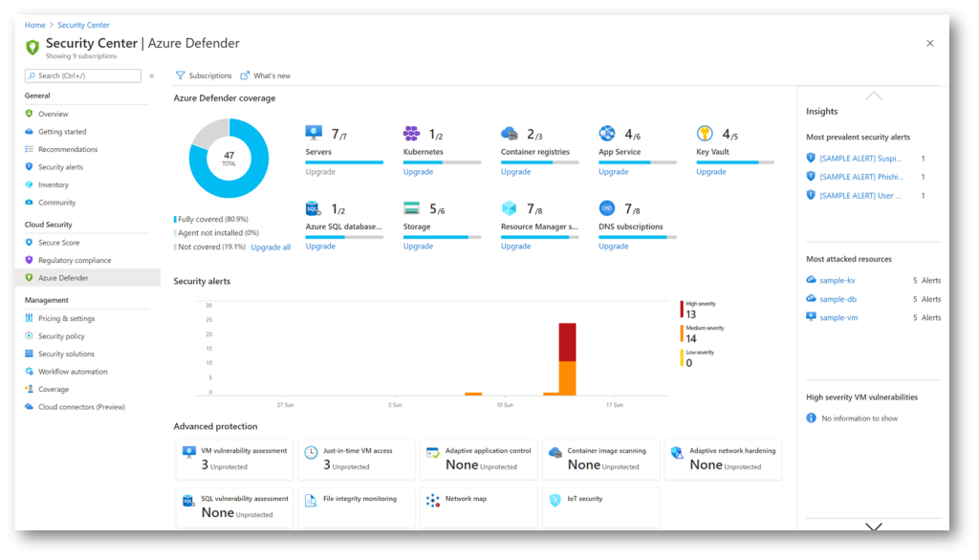Click the Key Vault key icon
This screenshot has width=979, height=560.
point(705,133)
